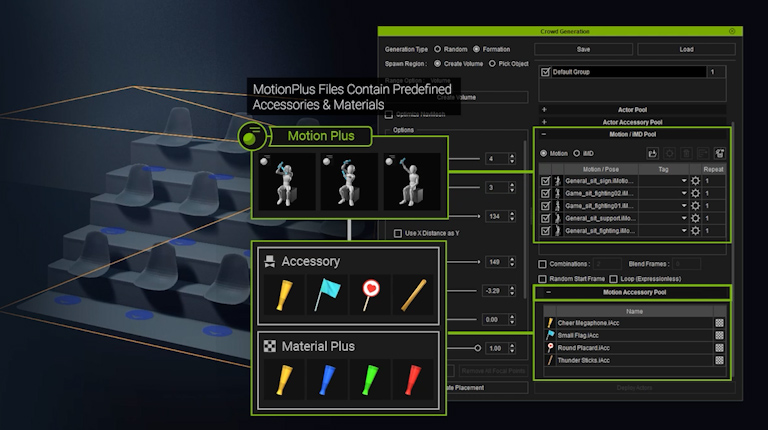Expand the Actor Pool section
Viewport: 768px width, 430px height.
[543, 108]
